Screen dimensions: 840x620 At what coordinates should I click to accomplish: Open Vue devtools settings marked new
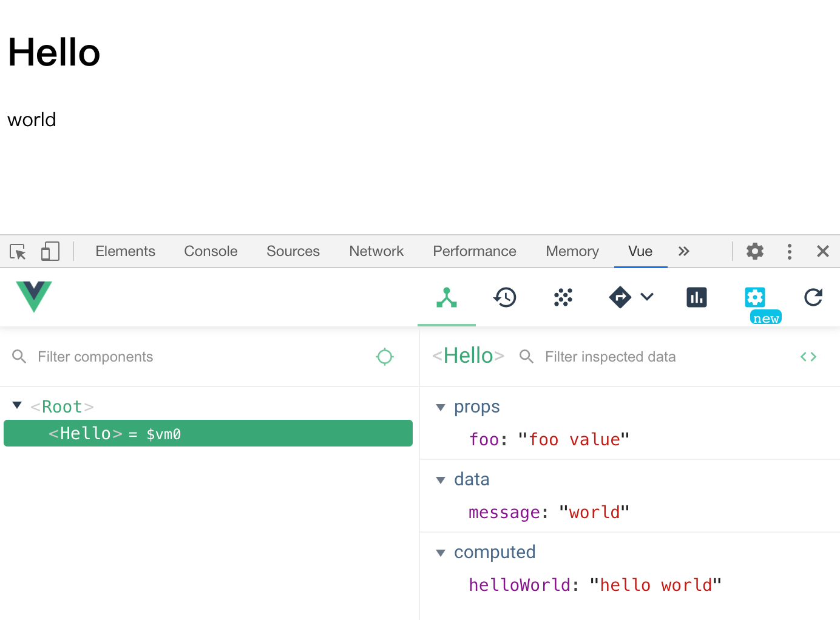pos(755,298)
